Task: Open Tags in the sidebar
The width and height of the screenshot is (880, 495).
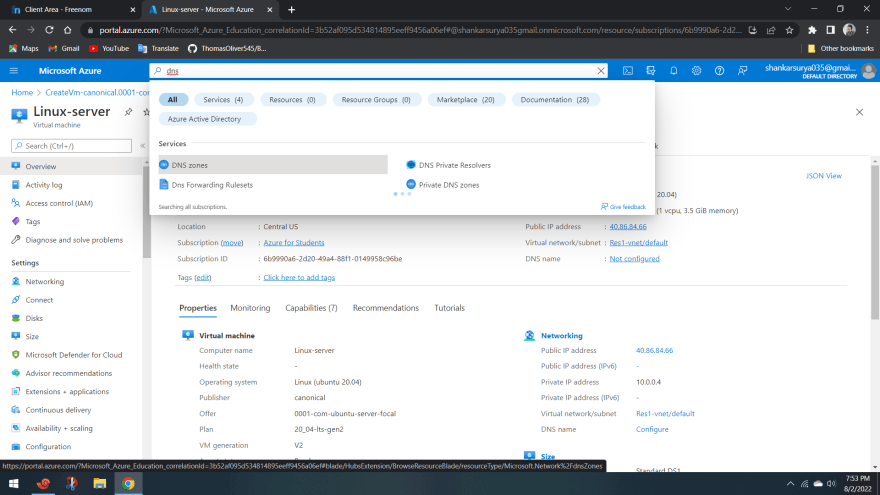Action: point(33,222)
